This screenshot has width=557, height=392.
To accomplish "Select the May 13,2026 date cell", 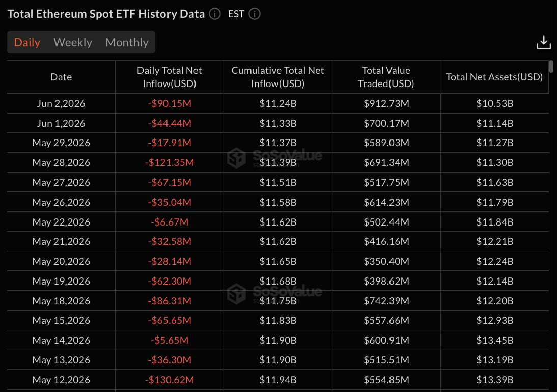I will 61,360.
